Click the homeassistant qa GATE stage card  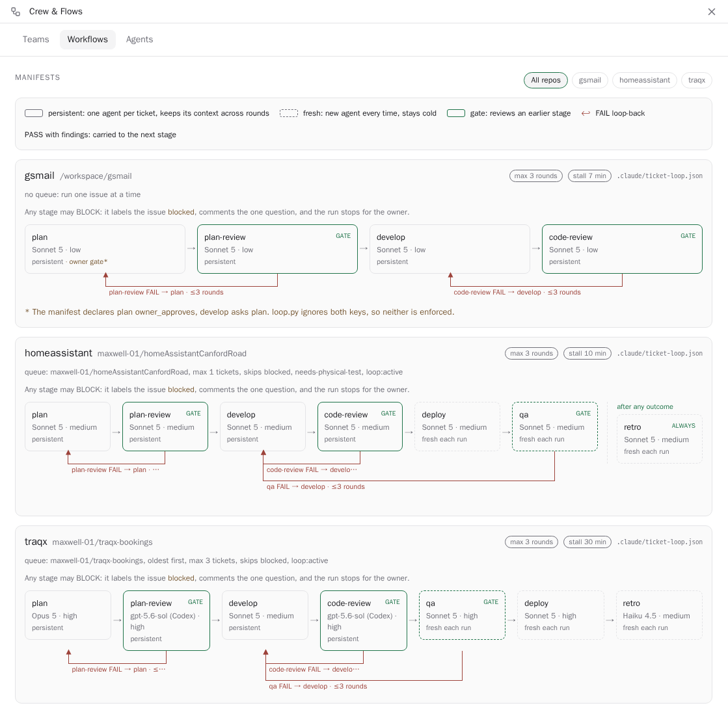[554, 427]
